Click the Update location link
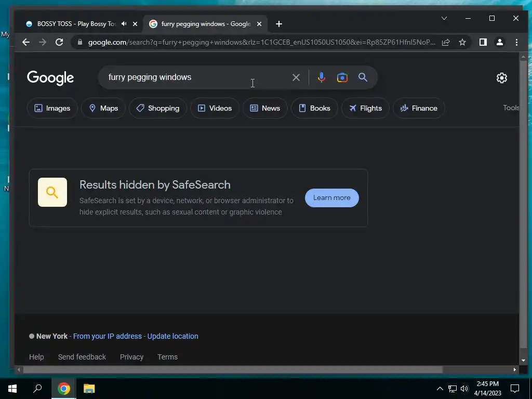 click(x=172, y=336)
